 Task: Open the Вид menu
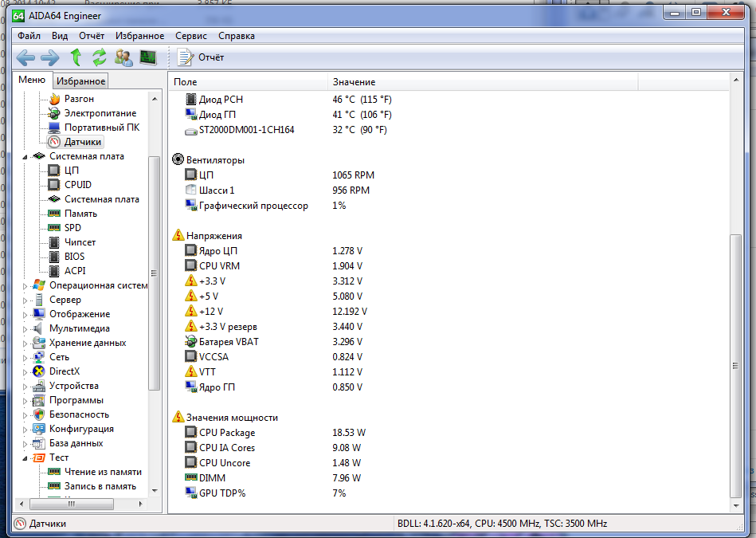(60, 36)
